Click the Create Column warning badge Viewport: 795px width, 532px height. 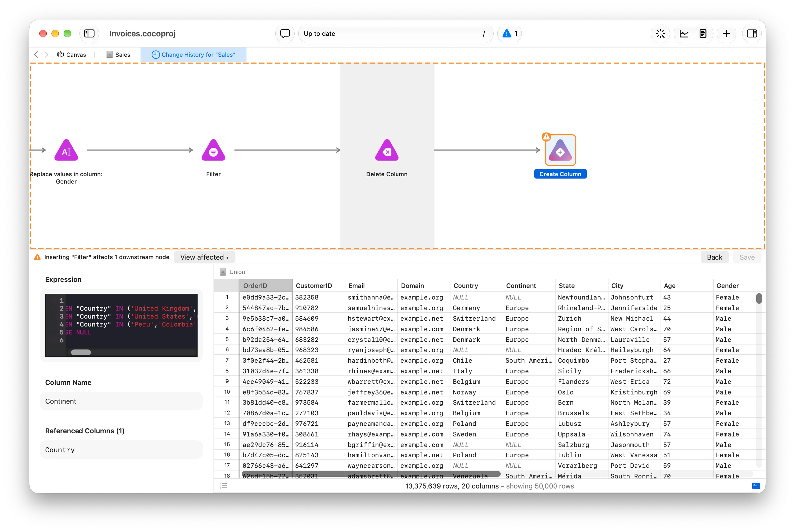point(546,137)
